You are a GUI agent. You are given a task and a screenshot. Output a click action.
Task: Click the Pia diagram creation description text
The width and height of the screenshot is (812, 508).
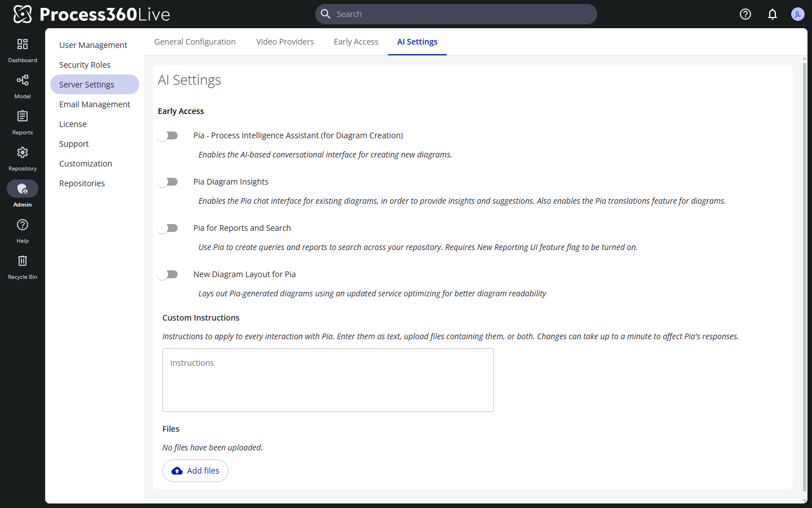tap(325, 155)
